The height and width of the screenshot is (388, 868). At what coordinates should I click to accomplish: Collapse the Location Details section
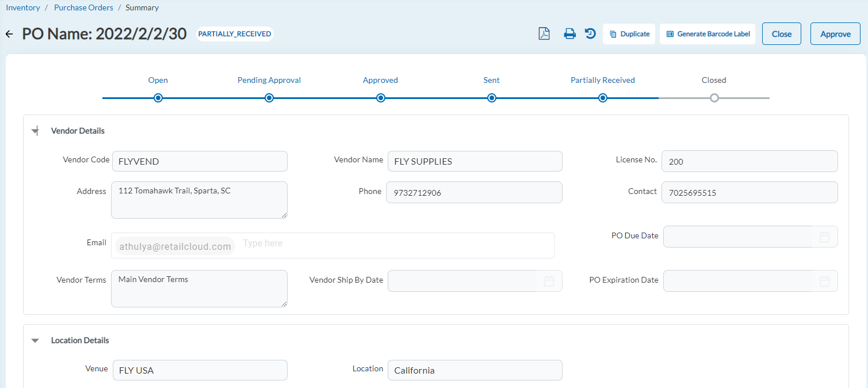click(x=35, y=340)
